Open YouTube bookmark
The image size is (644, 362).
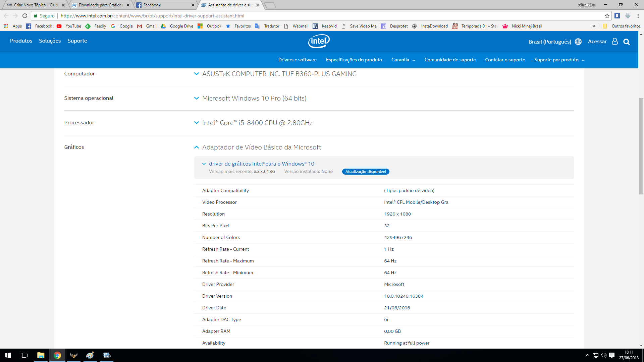tap(69, 26)
